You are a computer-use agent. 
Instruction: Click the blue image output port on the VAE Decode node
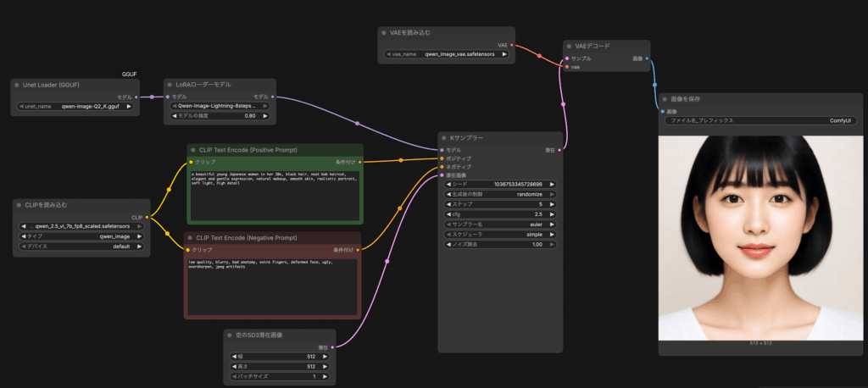pyautogui.click(x=647, y=58)
